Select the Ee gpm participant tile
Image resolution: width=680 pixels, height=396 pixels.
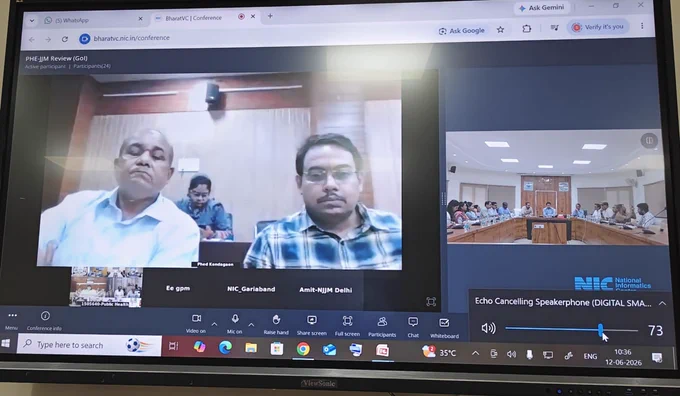pos(178,288)
